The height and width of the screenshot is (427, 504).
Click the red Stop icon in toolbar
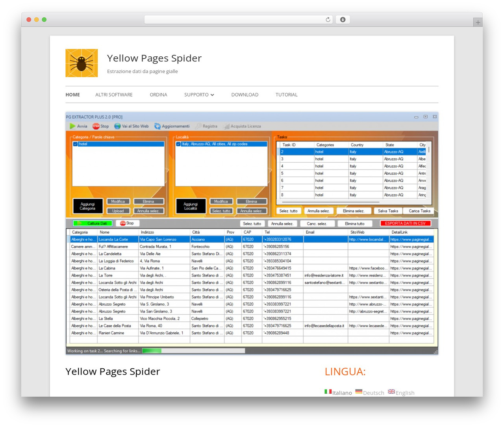tap(96, 126)
